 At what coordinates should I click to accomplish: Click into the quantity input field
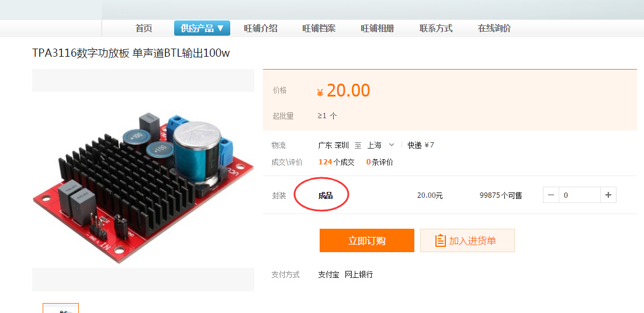(580, 195)
